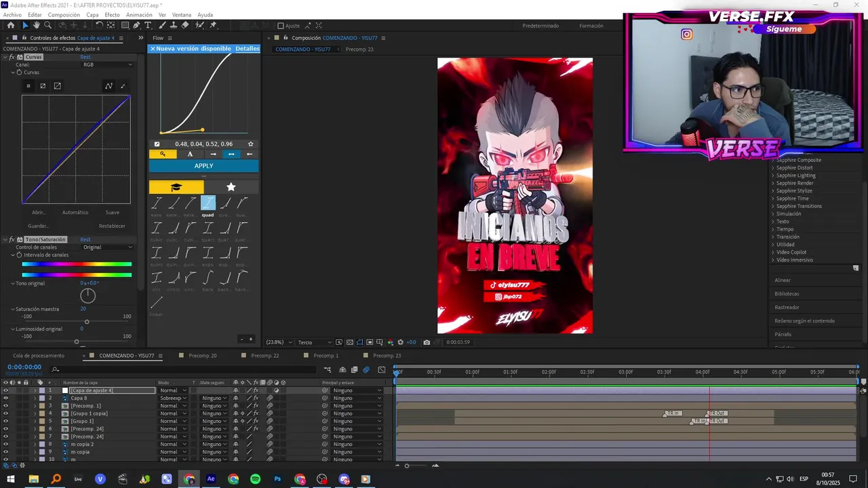The height and width of the screenshot is (488, 868).
Task: Hide the Grupo 1 copia layer
Action: pos(5,413)
